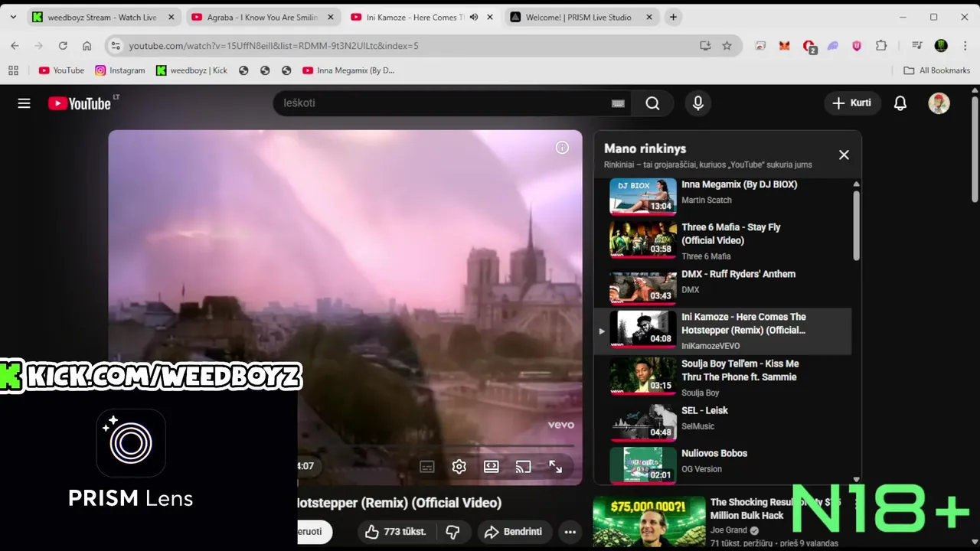This screenshot has width=980, height=551.
Task: Reload the current page
Action: coord(63,46)
